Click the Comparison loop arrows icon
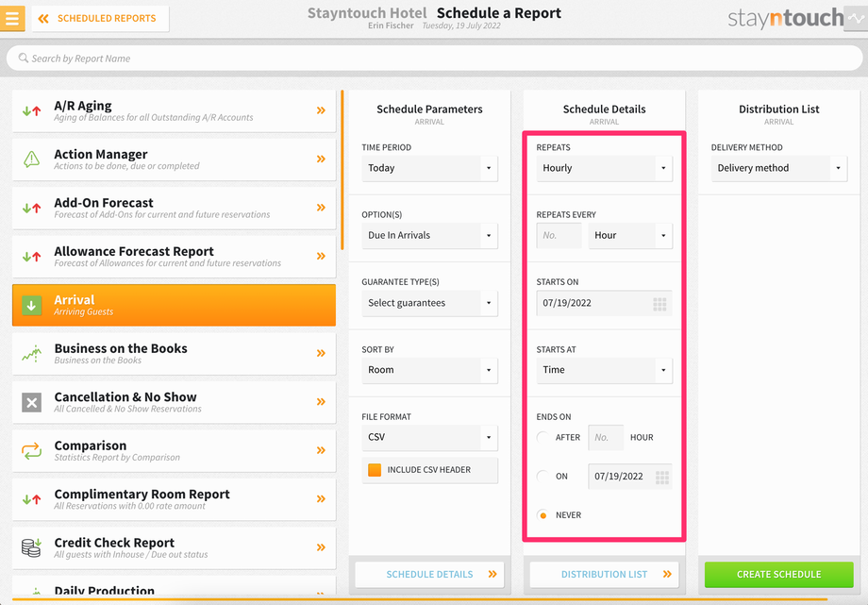The image size is (868, 605). (31, 450)
